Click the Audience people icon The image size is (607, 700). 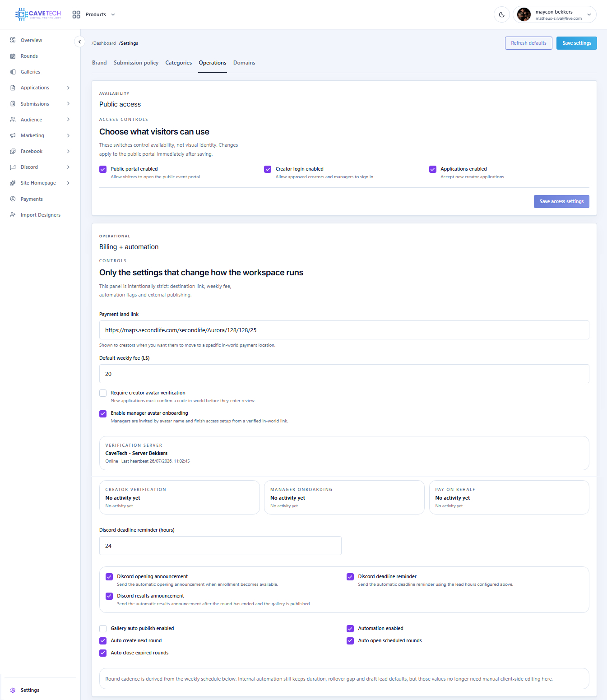13,120
